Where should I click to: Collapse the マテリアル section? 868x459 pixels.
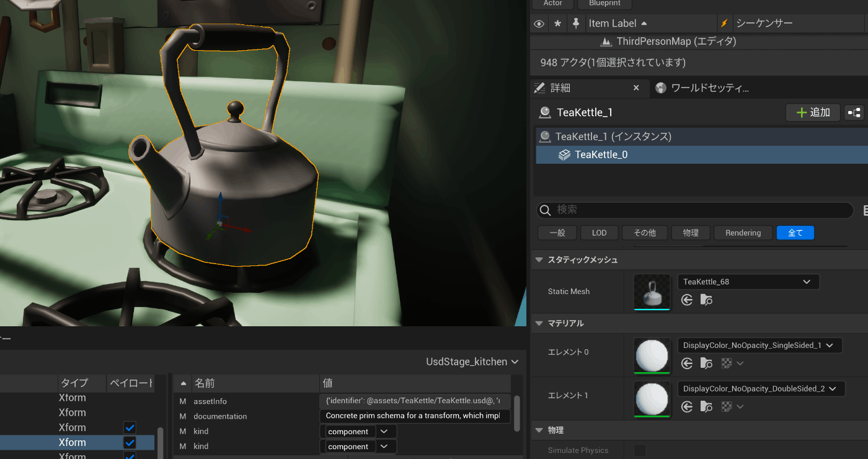click(539, 323)
